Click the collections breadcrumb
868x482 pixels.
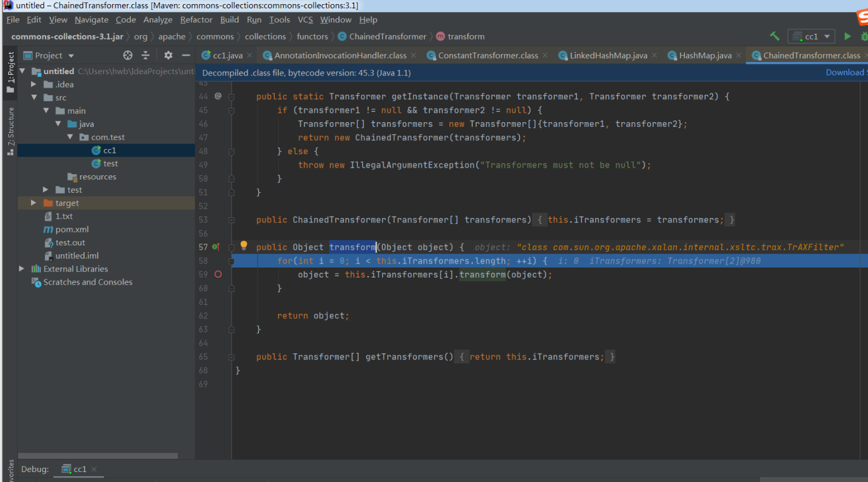265,36
